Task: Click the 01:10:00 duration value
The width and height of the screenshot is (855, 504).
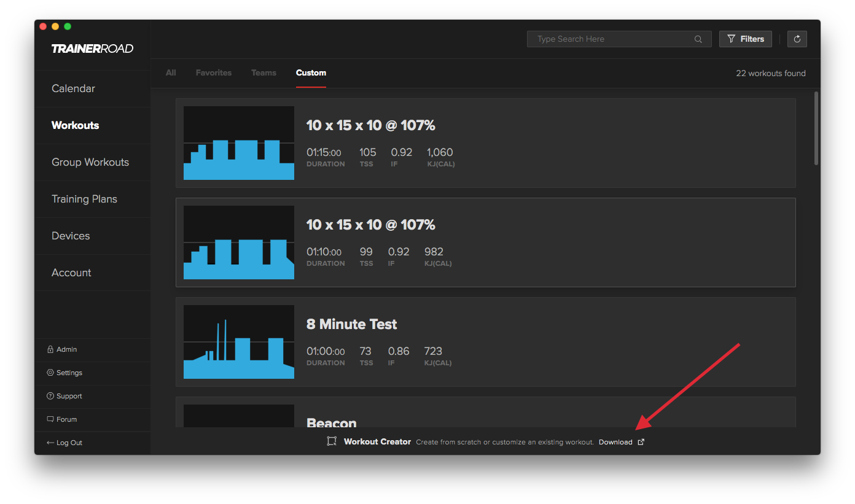Action: tap(324, 252)
